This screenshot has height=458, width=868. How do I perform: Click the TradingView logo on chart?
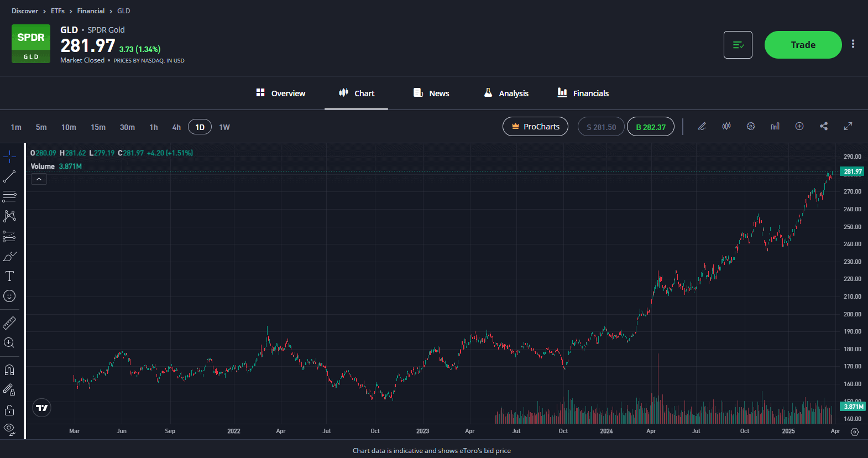tap(42, 408)
